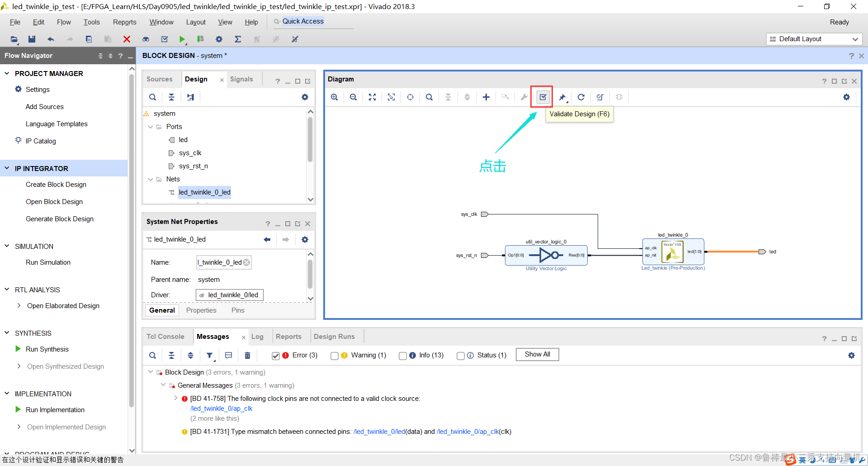Regenerate layout with the refresh icon
Viewport: 868px width, 466px height.
pos(581,97)
